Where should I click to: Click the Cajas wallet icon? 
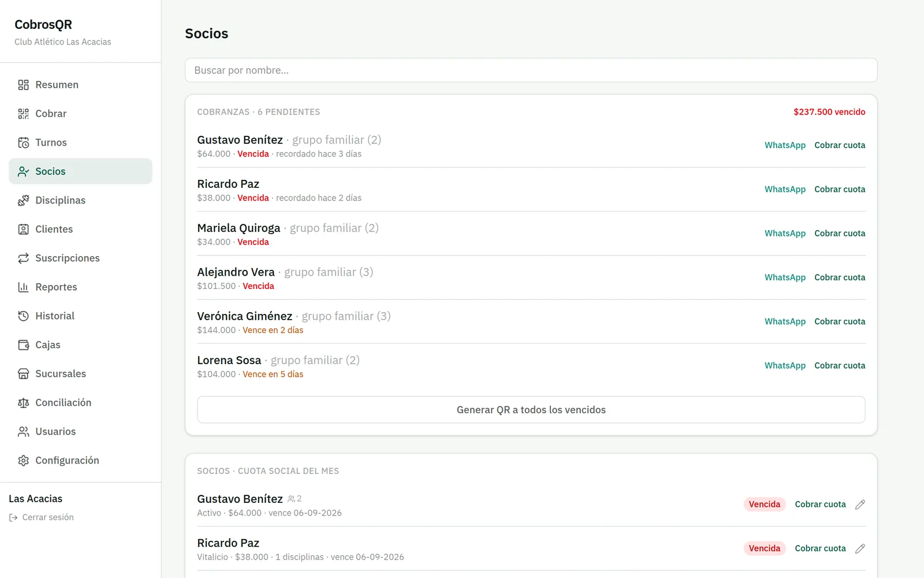coord(23,345)
